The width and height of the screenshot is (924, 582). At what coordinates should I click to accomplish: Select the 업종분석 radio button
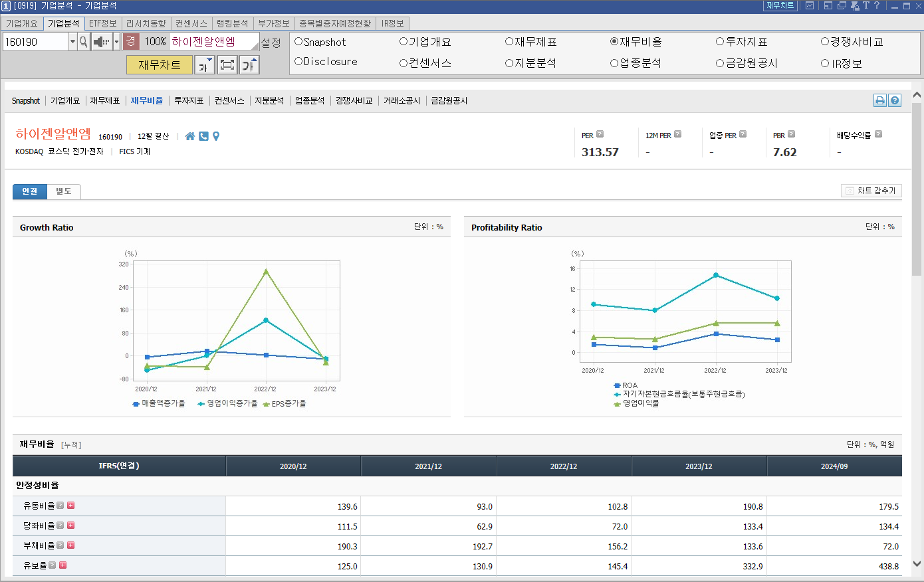[x=614, y=63]
